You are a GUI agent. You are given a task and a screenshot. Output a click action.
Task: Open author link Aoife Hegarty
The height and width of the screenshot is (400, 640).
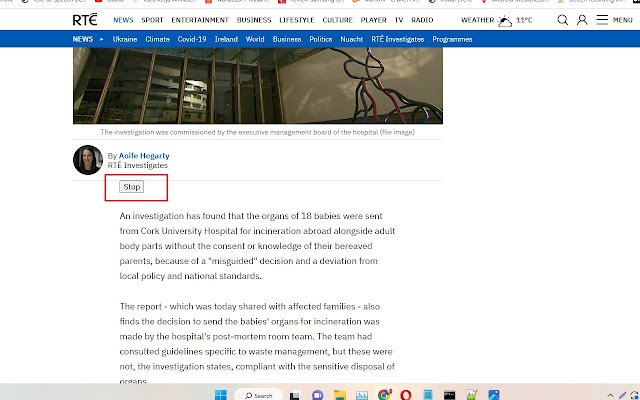pos(144,156)
